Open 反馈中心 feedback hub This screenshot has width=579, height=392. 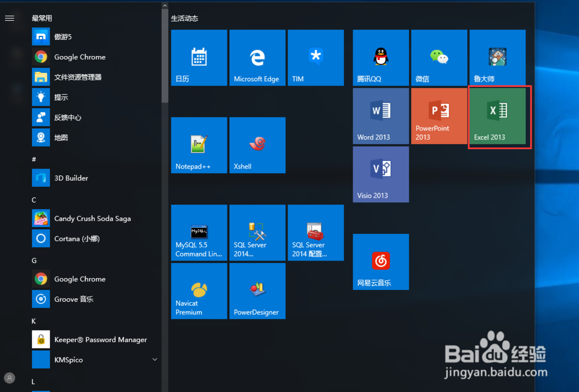96,118
